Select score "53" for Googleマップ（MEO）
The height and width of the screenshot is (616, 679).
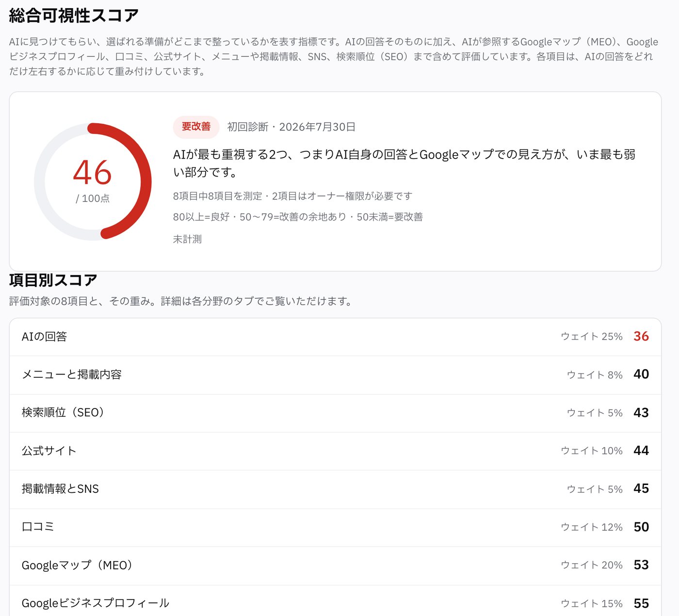click(641, 565)
